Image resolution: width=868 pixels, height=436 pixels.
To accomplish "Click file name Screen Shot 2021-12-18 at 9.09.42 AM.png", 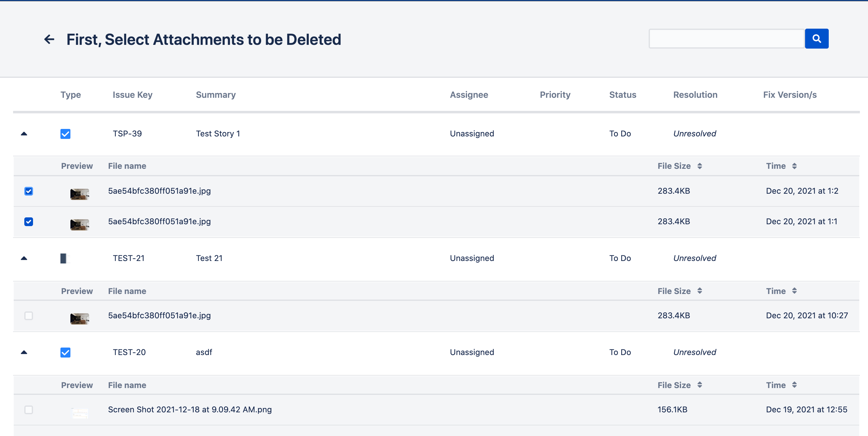I will click(190, 410).
